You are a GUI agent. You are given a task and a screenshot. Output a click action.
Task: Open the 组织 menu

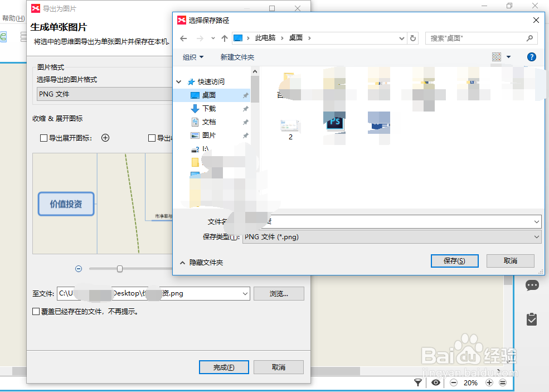coord(193,57)
